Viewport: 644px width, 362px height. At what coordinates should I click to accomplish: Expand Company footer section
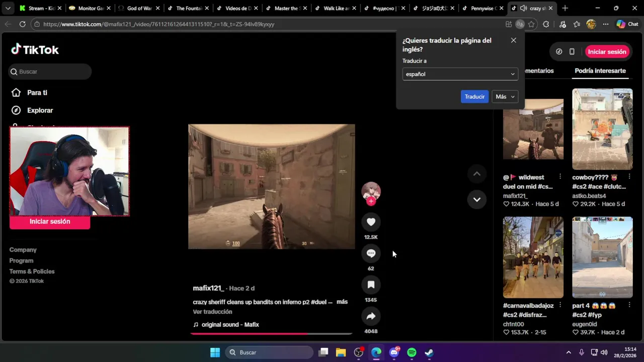[23, 250]
